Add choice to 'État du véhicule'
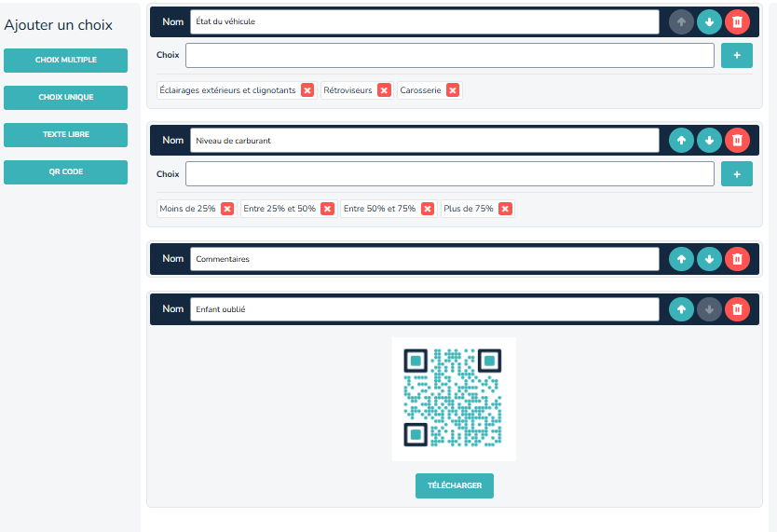 click(x=736, y=56)
